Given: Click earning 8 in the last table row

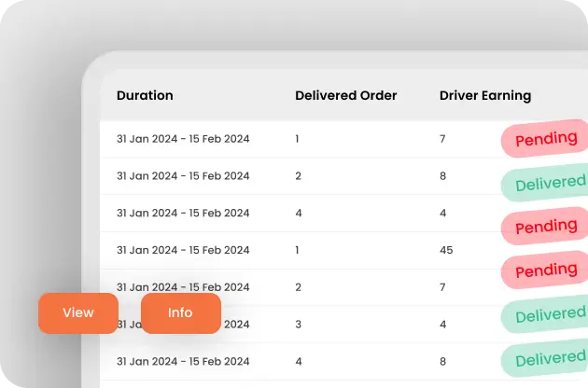Looking at the screenshot, I should pos(443,361).
